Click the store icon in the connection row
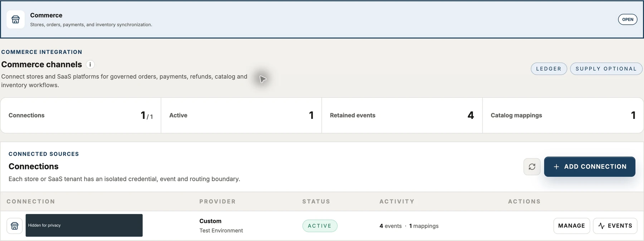The height and width of the screenshot is (241, 644). click(x=15, y=226)
